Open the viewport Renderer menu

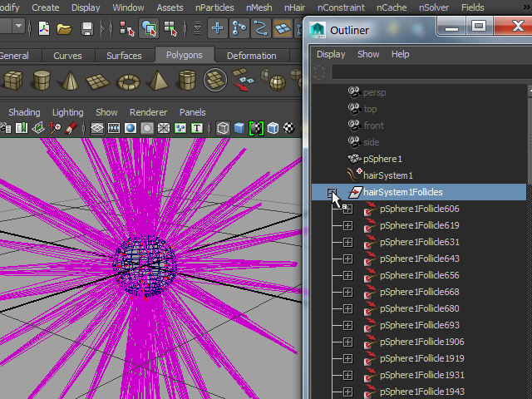click(x=148, y=112)
